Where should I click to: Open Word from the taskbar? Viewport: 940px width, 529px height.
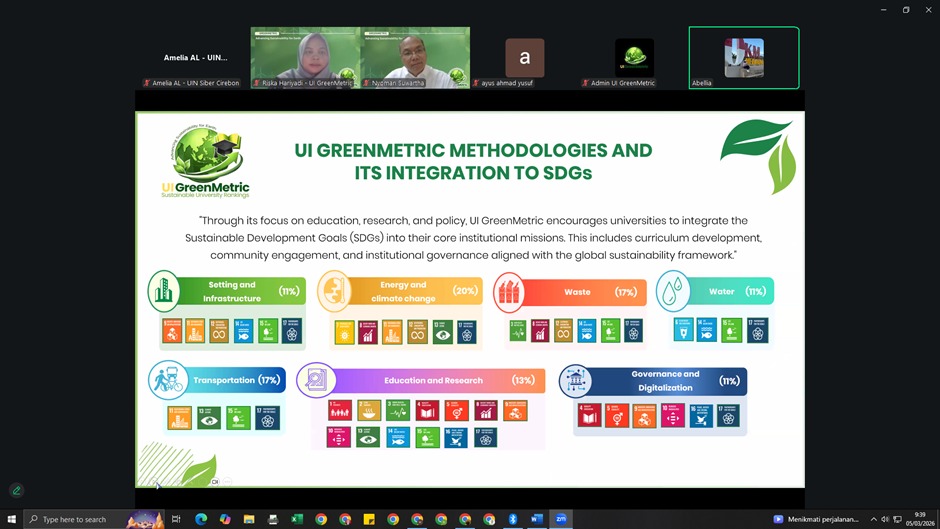[537, 519]
